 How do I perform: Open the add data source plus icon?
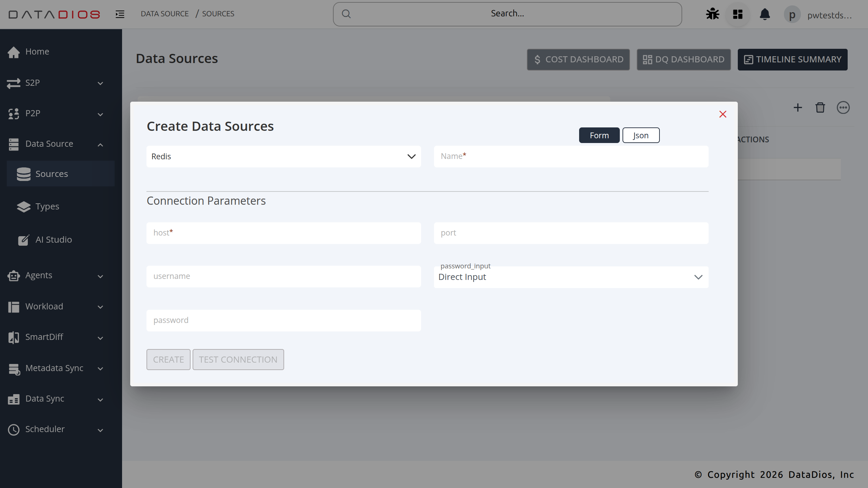tap(797, 107)
